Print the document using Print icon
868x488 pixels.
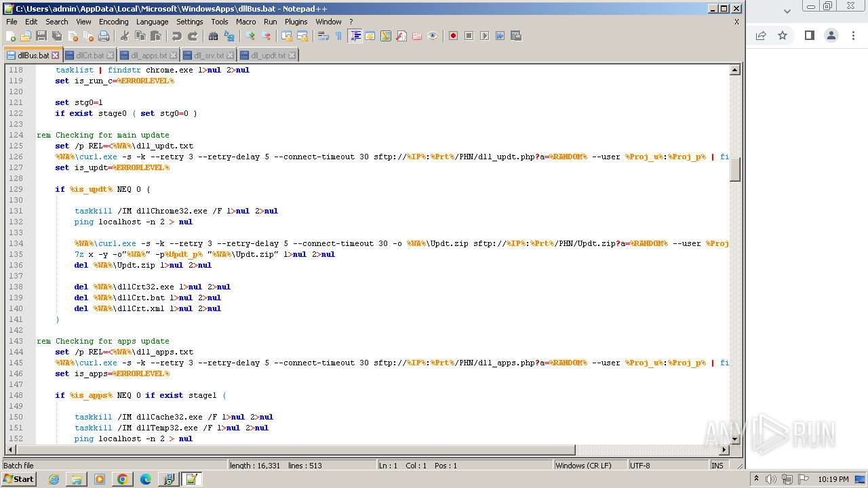(104, 36)
